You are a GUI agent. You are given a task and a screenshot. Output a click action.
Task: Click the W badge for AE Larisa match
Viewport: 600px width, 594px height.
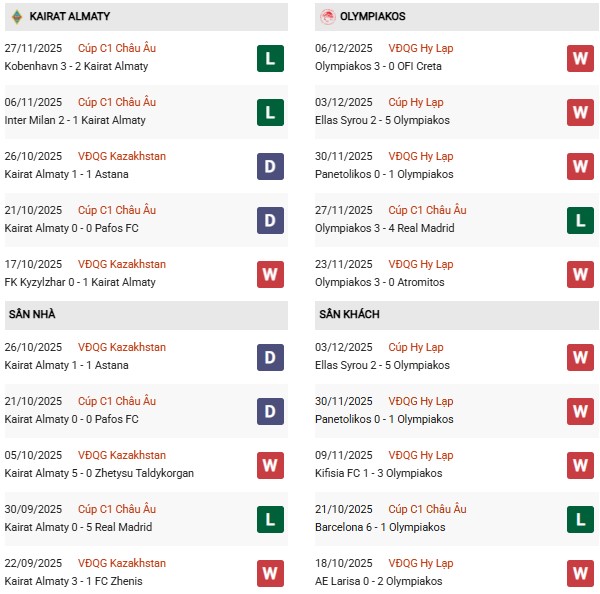point(580,573)
